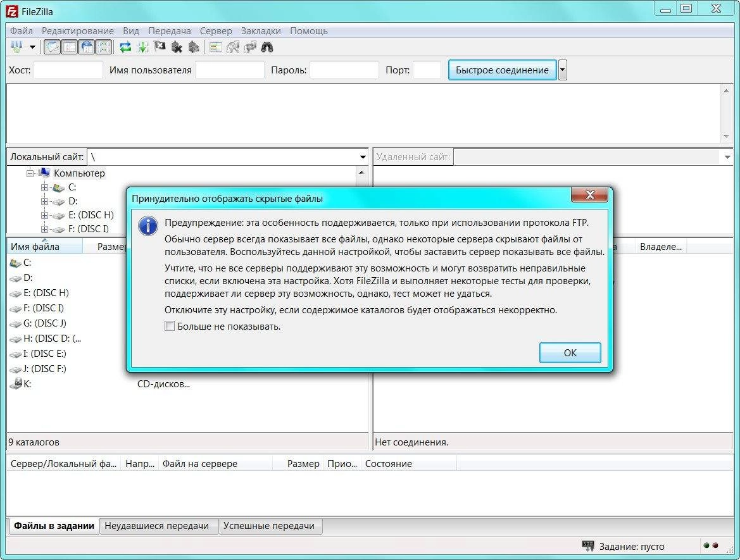The width and height of the screenshot is (740, 560).
Task: Click the Быстрое соединение button
Action: pos(502,70)
